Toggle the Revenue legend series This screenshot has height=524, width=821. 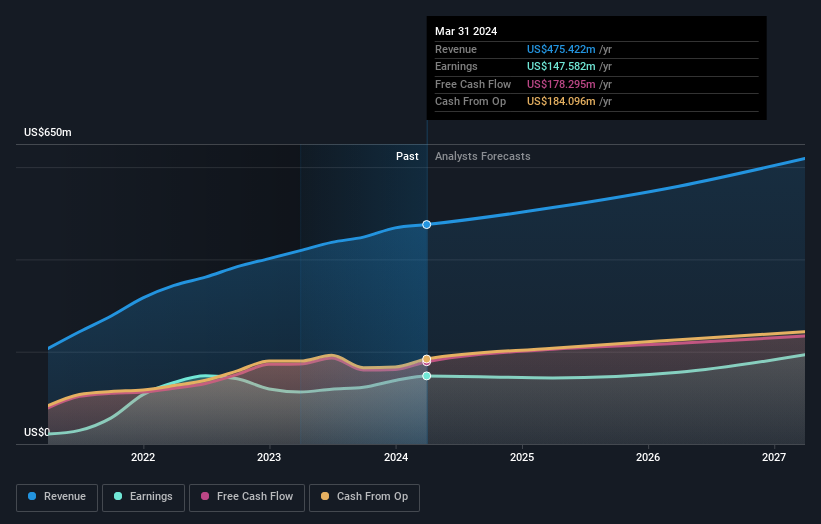(57, 497)
